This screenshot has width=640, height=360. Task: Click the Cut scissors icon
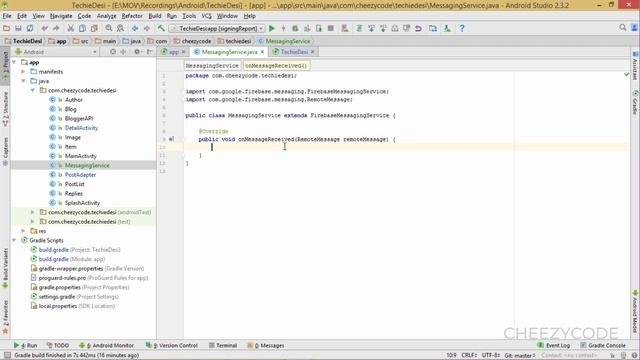click(x=71, y=28)
